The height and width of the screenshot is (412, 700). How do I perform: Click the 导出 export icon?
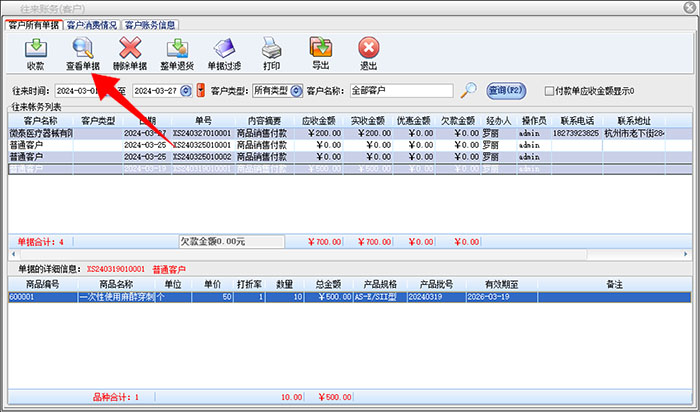320,52
